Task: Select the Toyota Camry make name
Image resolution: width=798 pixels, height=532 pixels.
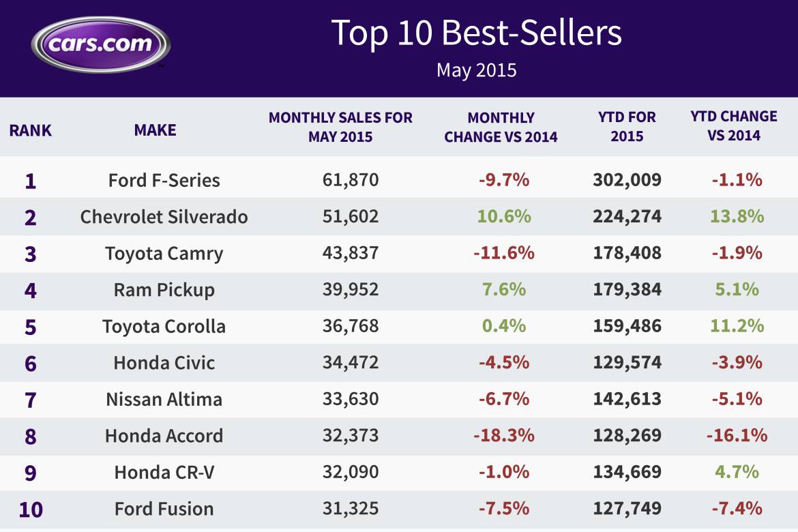Action: point(164,254)
